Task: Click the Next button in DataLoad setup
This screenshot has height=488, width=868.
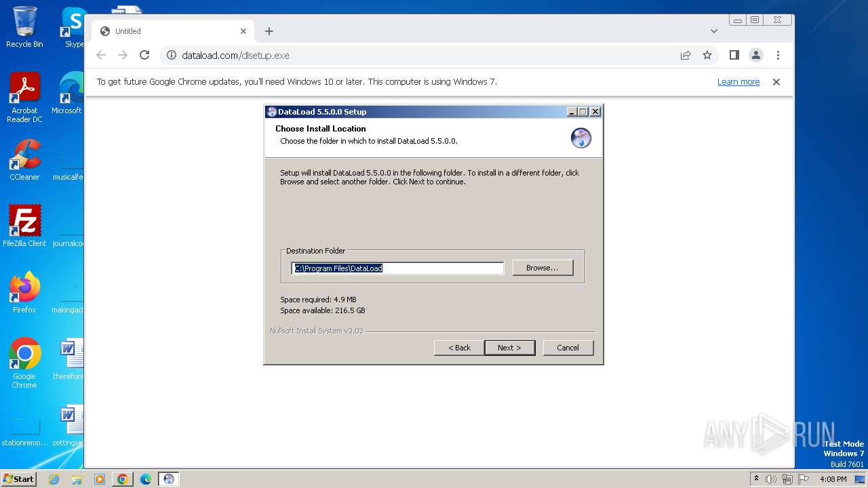Action: [x=510, y=348]
